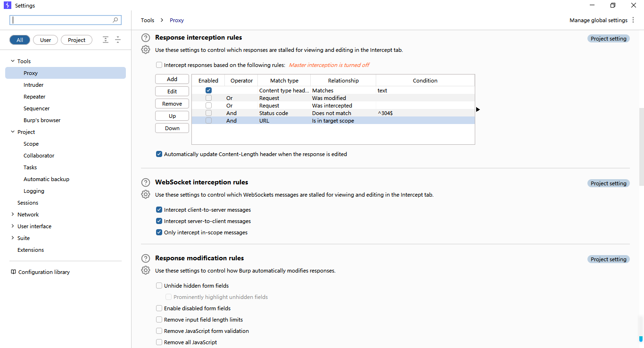This screenshot has width=644, height=348.
Task: Switch to the User settings filter
Action: [x=46, y=40]
